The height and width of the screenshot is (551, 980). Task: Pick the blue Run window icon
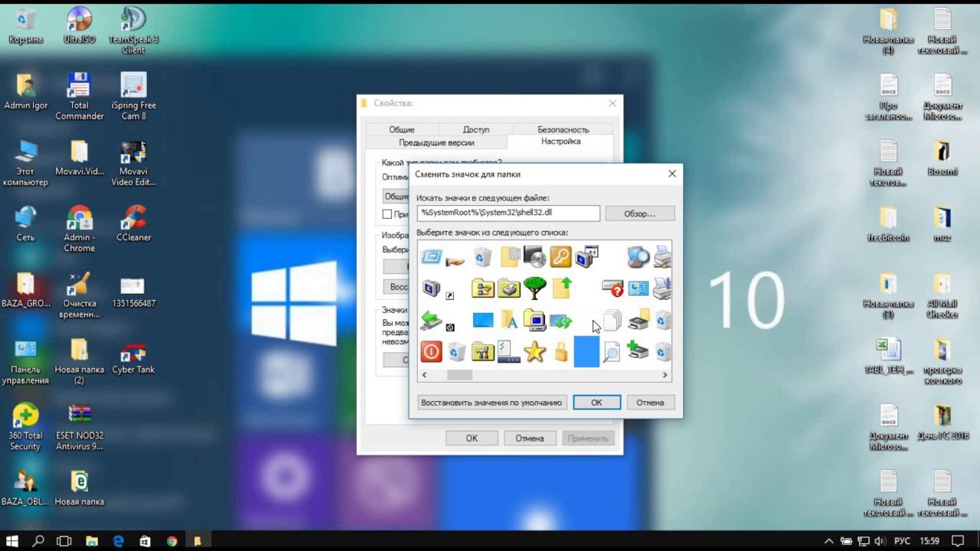tap(431, 256)
